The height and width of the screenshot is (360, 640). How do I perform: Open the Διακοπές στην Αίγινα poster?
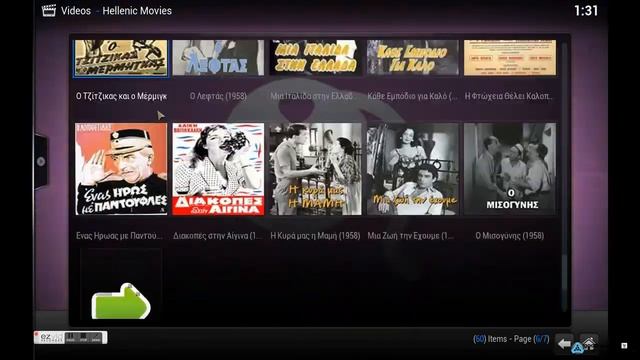coord(218,169)
